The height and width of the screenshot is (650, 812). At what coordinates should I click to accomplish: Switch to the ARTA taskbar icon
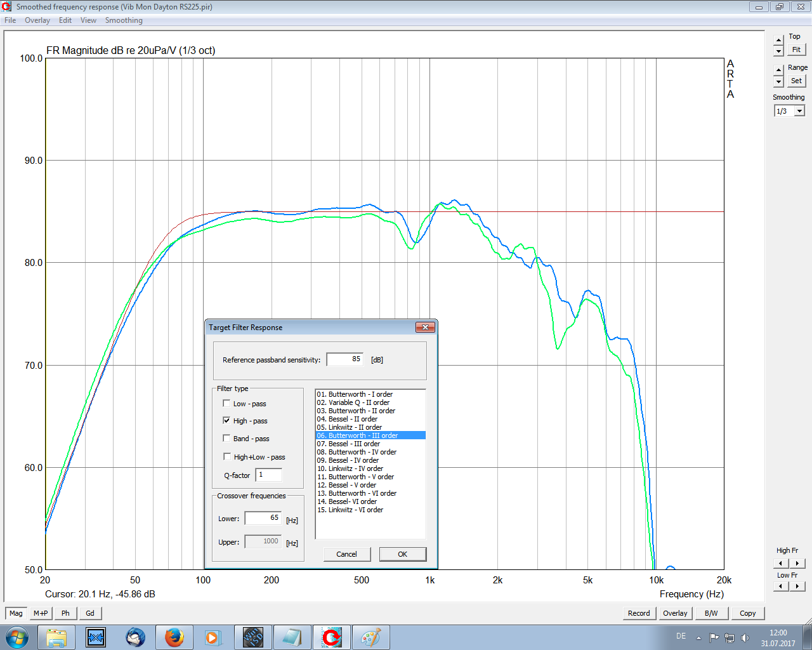pos(331,637)
